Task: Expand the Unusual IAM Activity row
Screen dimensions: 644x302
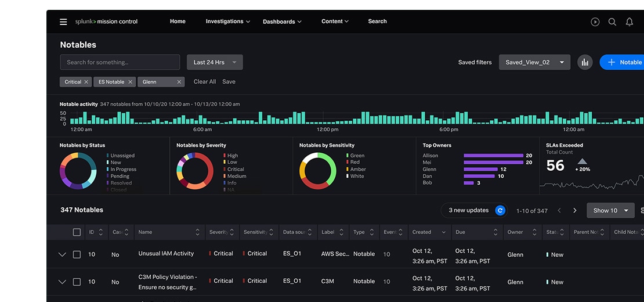Action: coord(63,254)
